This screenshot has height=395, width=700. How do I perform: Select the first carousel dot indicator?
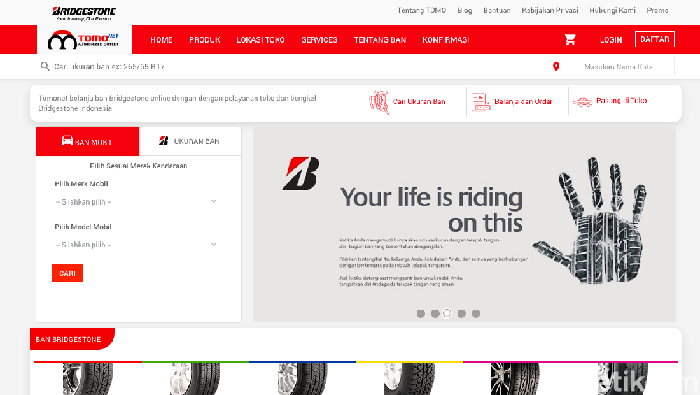click(x=421, y=314)
